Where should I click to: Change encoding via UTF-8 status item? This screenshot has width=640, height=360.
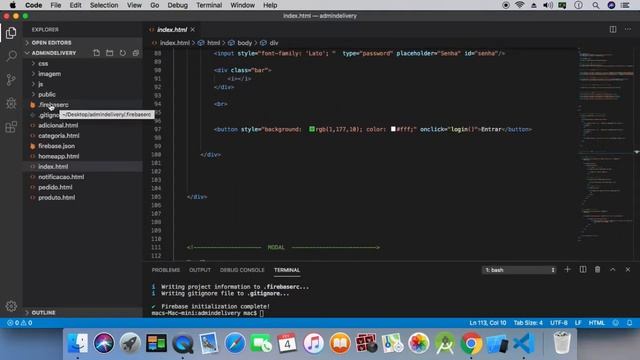(x=558, y=323)
